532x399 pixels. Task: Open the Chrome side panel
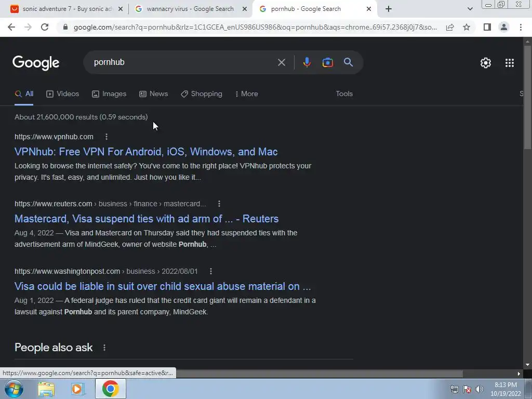coord(487,27)
